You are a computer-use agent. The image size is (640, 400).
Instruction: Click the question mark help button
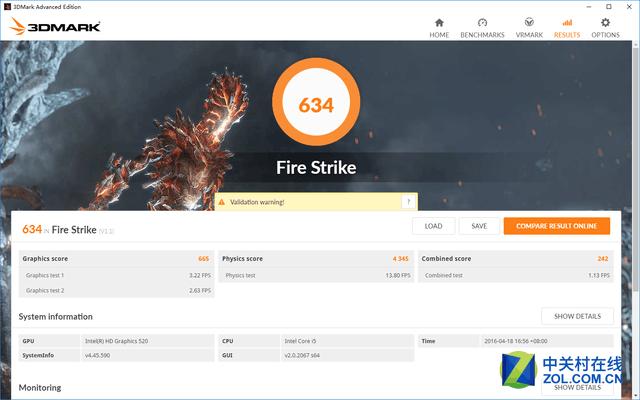(409, 202)
